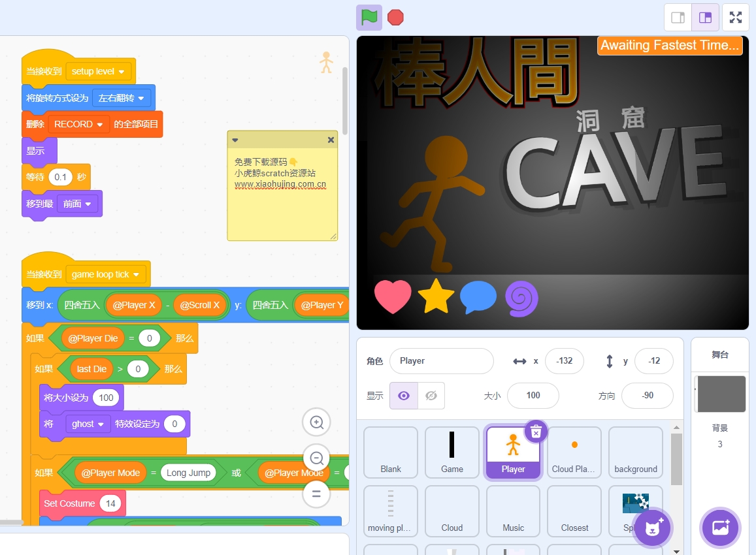Open the ghost effect dropdown
The width and height of the screenshot is (756, 555).
(x=88, y=424)
